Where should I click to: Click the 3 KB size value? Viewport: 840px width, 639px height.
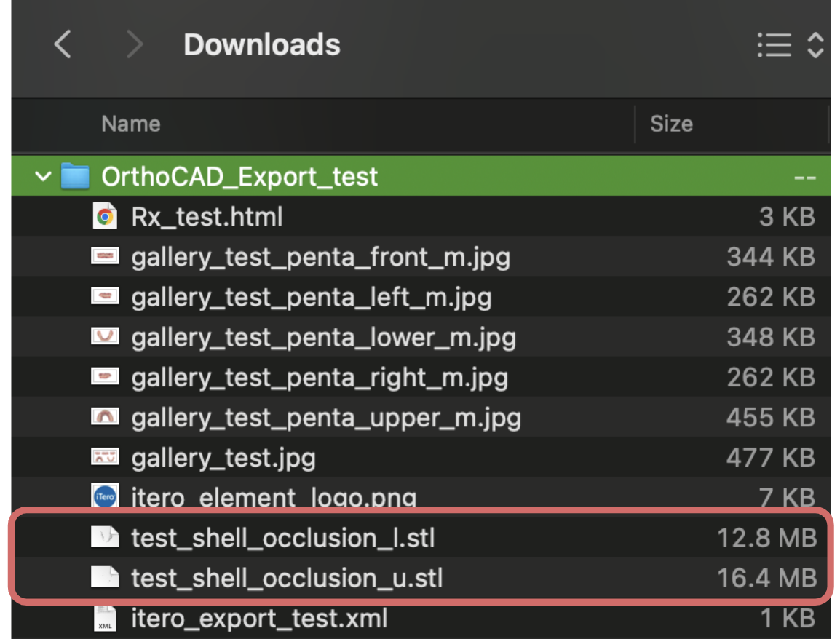tap(787, 217)
